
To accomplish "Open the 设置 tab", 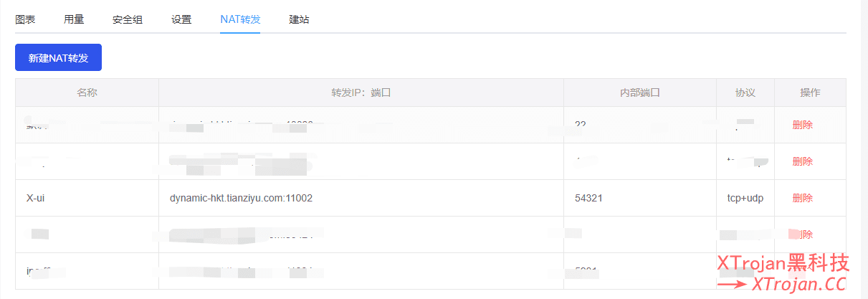I will click(181, 19).
